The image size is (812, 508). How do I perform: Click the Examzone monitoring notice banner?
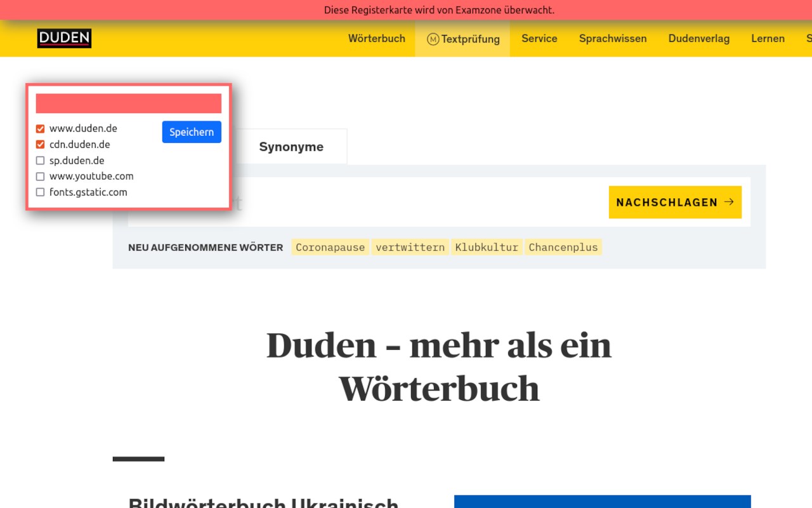pyautogui.click(x=406, y=10)
